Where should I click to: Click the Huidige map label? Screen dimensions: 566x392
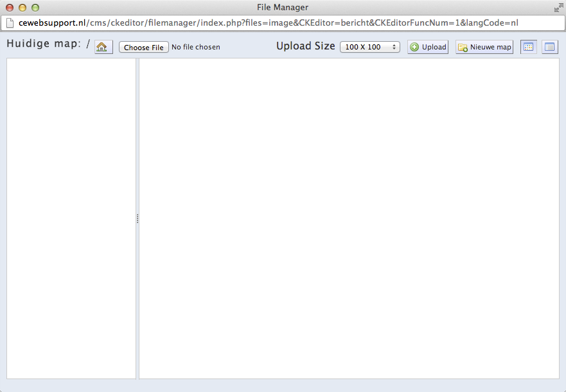point(43,44)
